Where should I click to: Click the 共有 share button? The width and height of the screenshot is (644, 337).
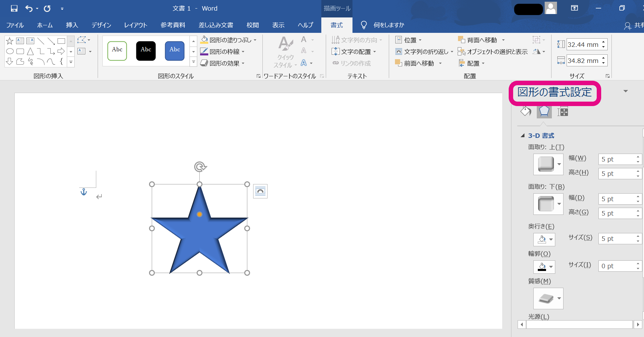click(x=634, y=25)
